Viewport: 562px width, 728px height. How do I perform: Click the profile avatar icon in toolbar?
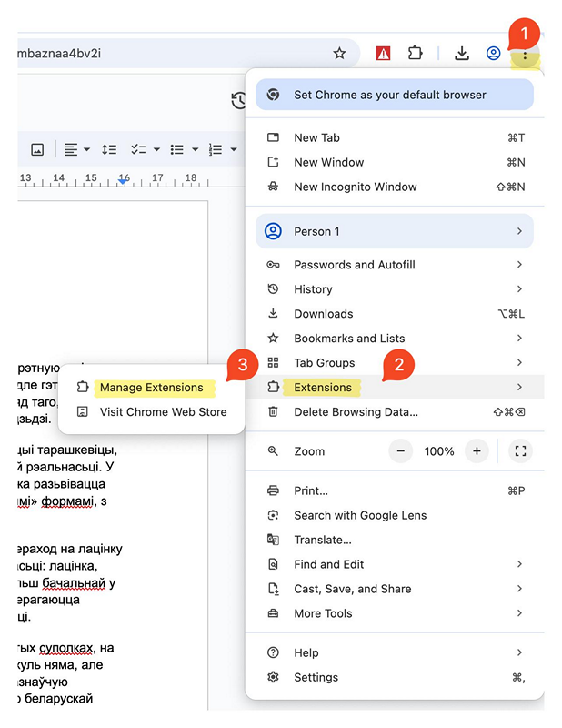[493, 54]
